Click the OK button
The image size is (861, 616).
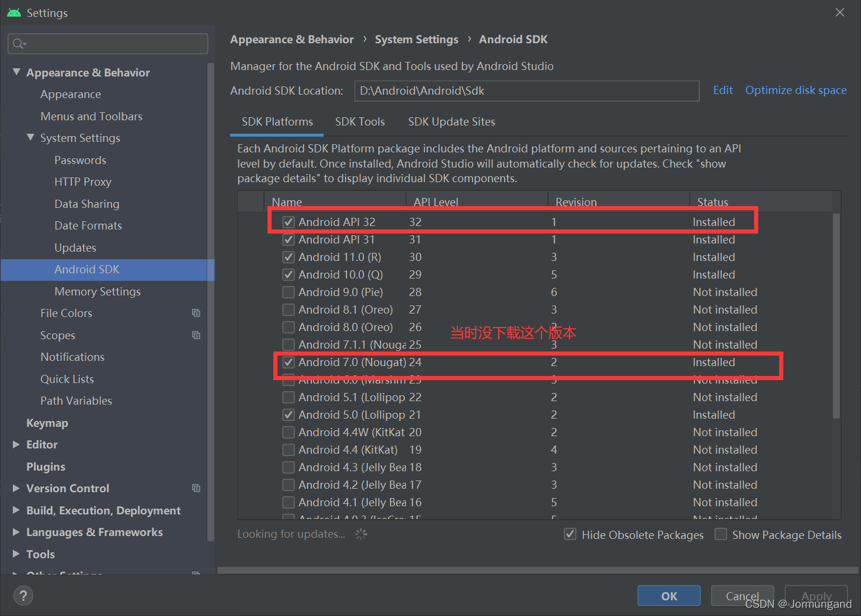[669, 596]
